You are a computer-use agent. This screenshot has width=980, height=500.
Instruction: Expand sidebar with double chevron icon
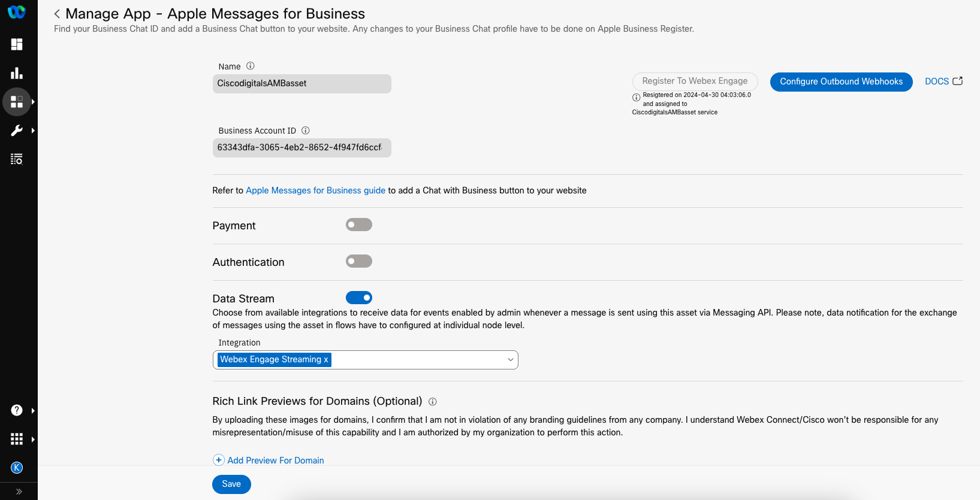(19, 492)
